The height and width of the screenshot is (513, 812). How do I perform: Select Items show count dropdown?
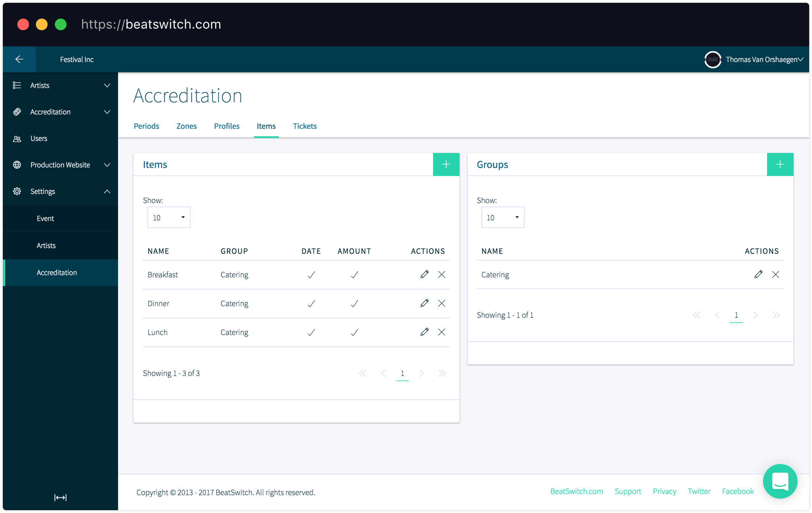[167, 217]
